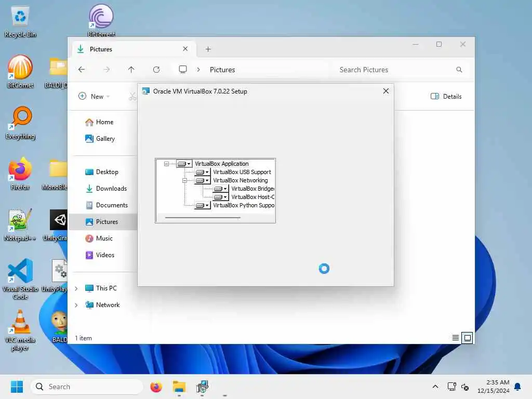532x399 pixels.
Task: Click Pictures in the address breadcrumb
Action: click(222, 70)
